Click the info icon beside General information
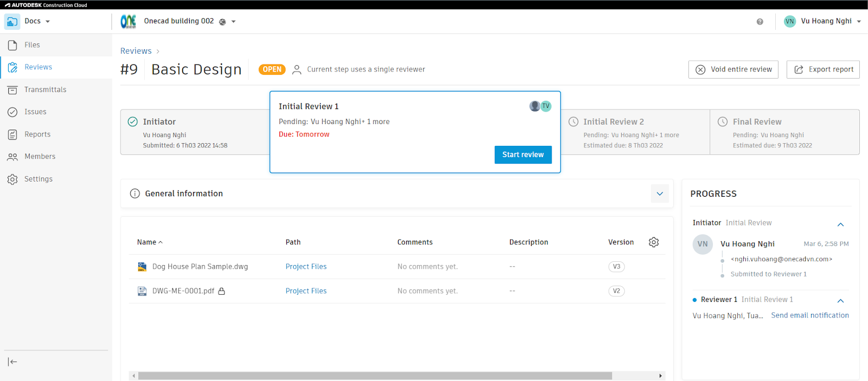 click(135, 193)
